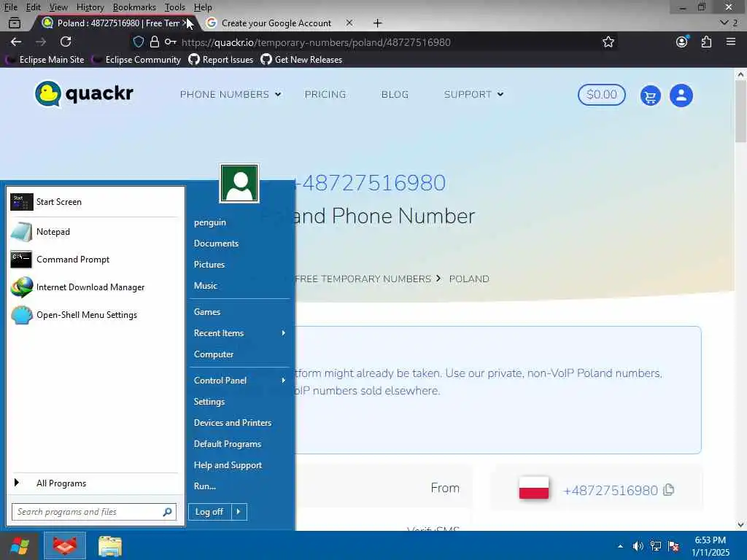
Task: Click the search magnifier in Start menu
Action: point(167,512)
